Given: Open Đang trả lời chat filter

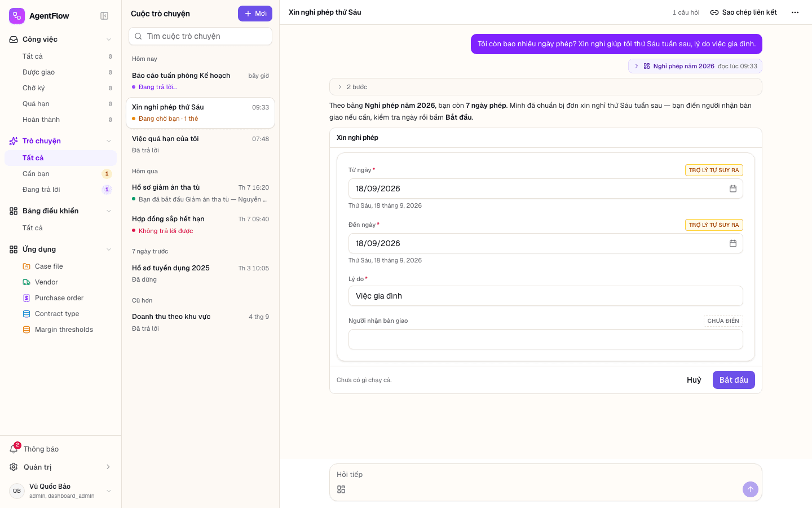Looking at the screenshot, I should tap(60, 190).
